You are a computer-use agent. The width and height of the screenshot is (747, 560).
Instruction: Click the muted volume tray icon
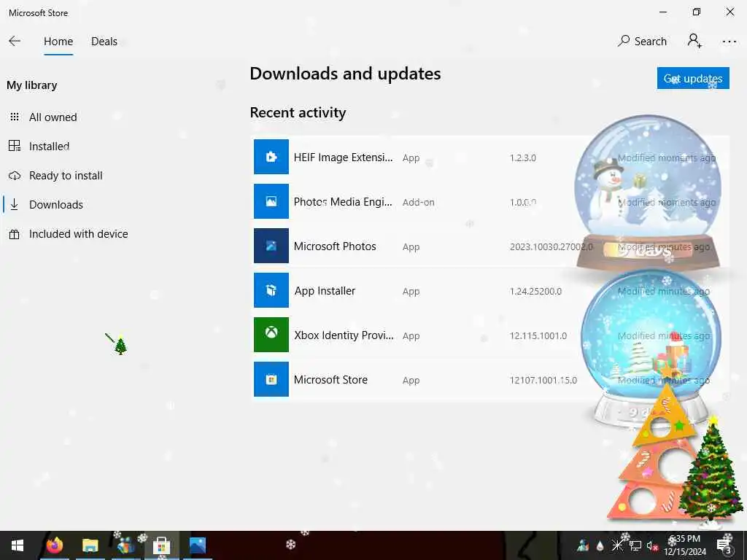pyautogui.click(x=652, y=545)
